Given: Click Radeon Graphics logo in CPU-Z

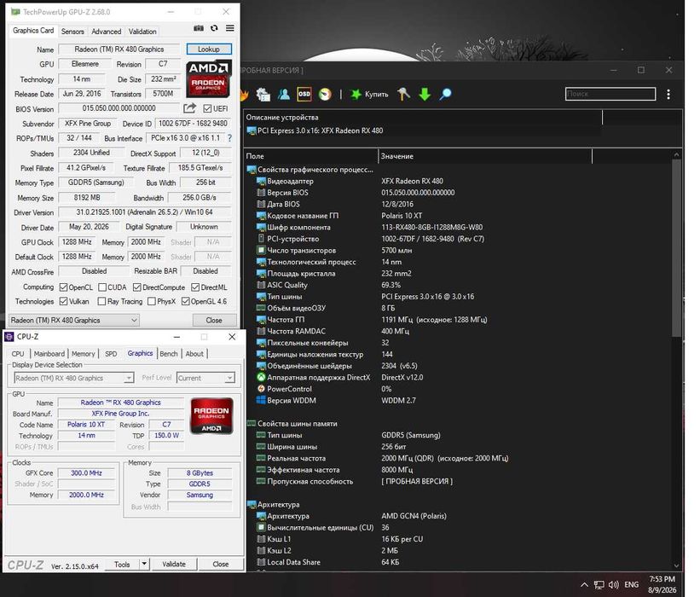Looking at the screenshot, I should coord(211,416).
